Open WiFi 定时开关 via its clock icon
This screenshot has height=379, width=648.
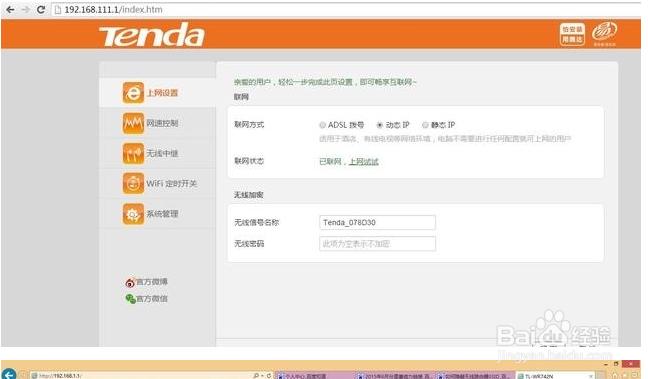tap(133, 183)
